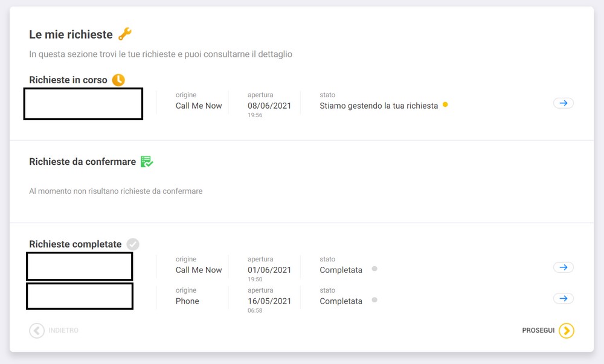The image size is (604, 364).
Task: Select second redacted box under Richieste completate
Action: (x=80, y=296)
